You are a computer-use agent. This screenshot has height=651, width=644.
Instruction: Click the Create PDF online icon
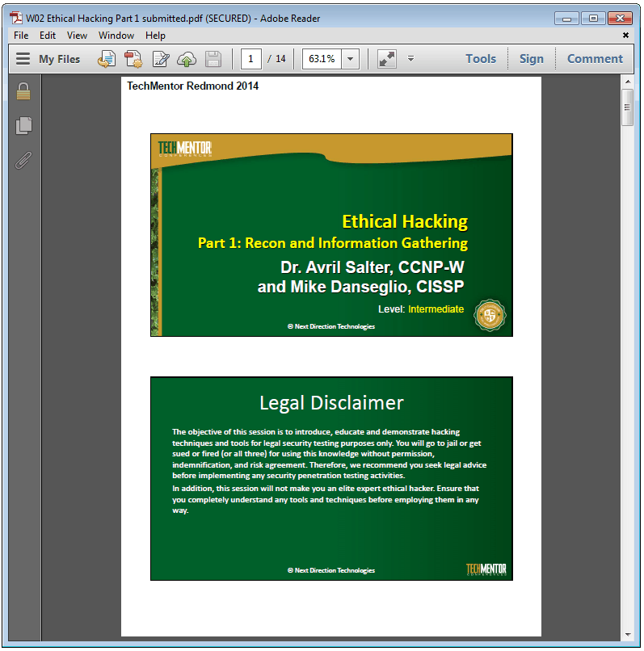[x=133, y=59]
